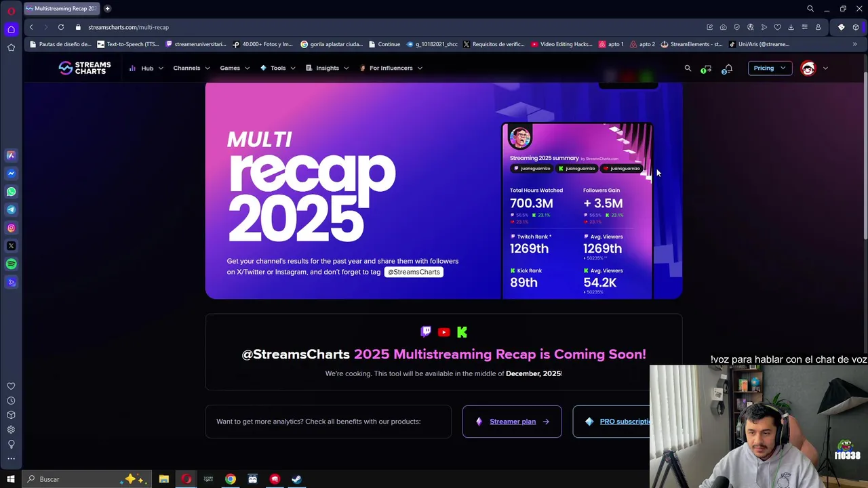Open Instagram in the sidebar
This screenshot has width=868, height=488.
pos(11,228)
